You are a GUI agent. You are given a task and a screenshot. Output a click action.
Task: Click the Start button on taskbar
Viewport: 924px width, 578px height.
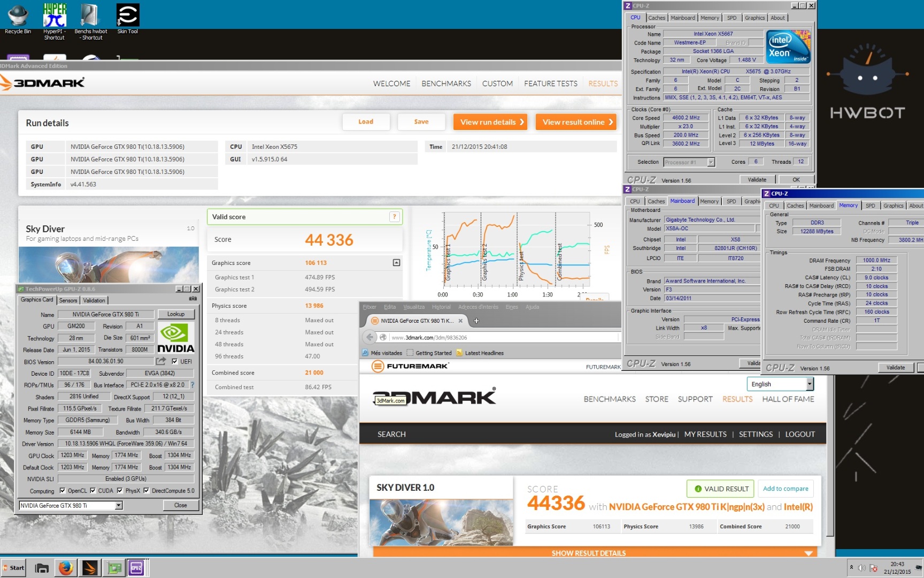(x=13, y=568)
